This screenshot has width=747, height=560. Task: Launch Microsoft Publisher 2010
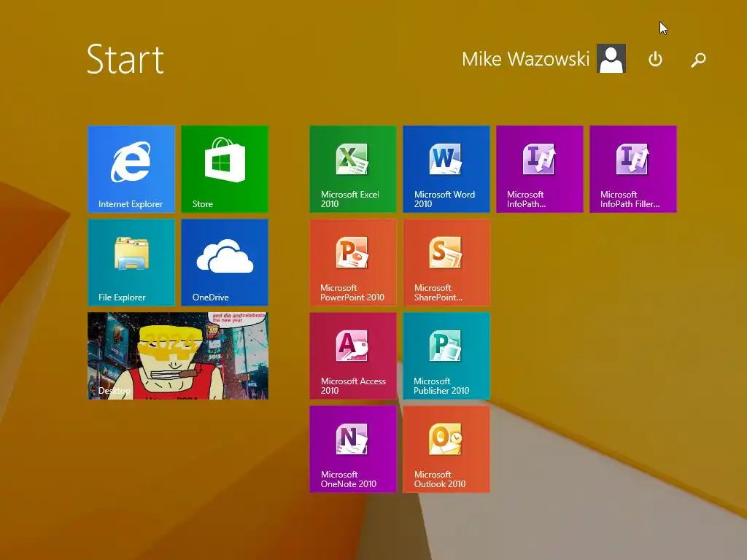[446, 356]
